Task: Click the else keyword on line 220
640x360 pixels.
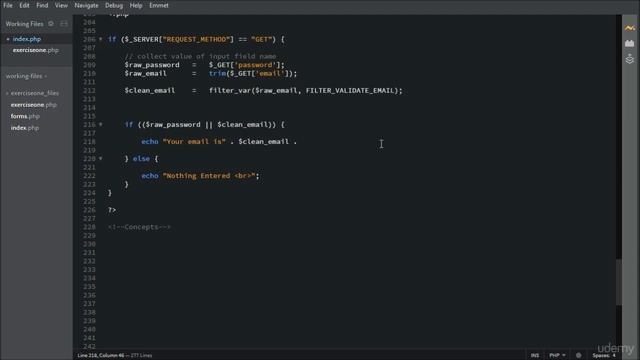Action: (x=141, y=159)
